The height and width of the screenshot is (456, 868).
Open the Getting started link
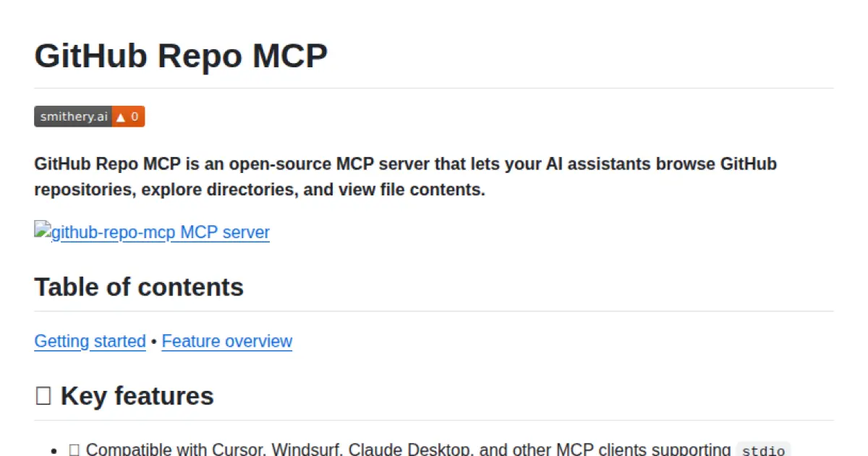pos(90,341)
